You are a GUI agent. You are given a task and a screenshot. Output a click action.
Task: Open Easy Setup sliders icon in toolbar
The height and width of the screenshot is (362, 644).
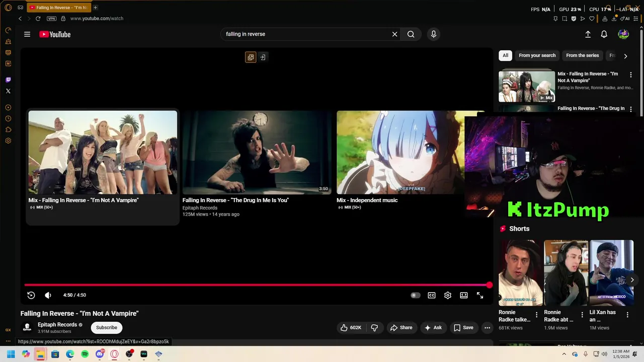636,19
